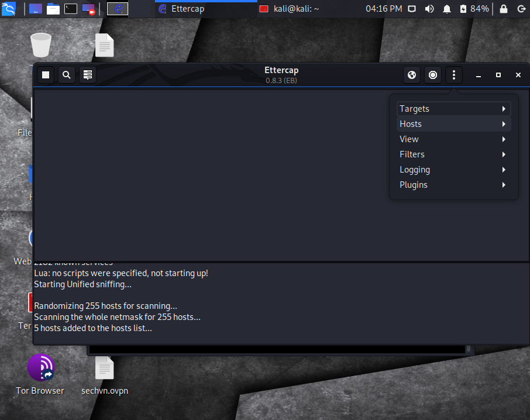Click the Ettercap launcher icon in panel
This screenshot has height=420, width=530.
click(118, 9)
